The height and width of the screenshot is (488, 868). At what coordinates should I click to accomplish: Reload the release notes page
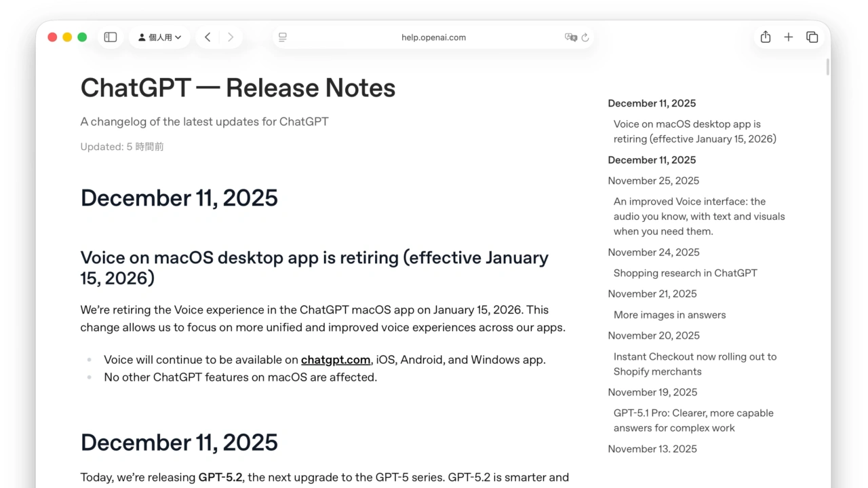[x=586, y=37]
